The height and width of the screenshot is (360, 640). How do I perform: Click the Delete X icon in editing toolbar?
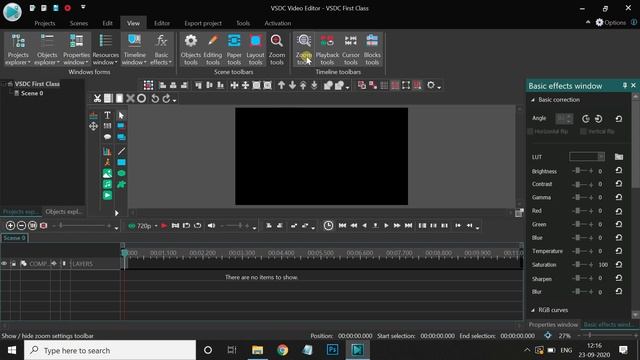(x=130, y=98)
